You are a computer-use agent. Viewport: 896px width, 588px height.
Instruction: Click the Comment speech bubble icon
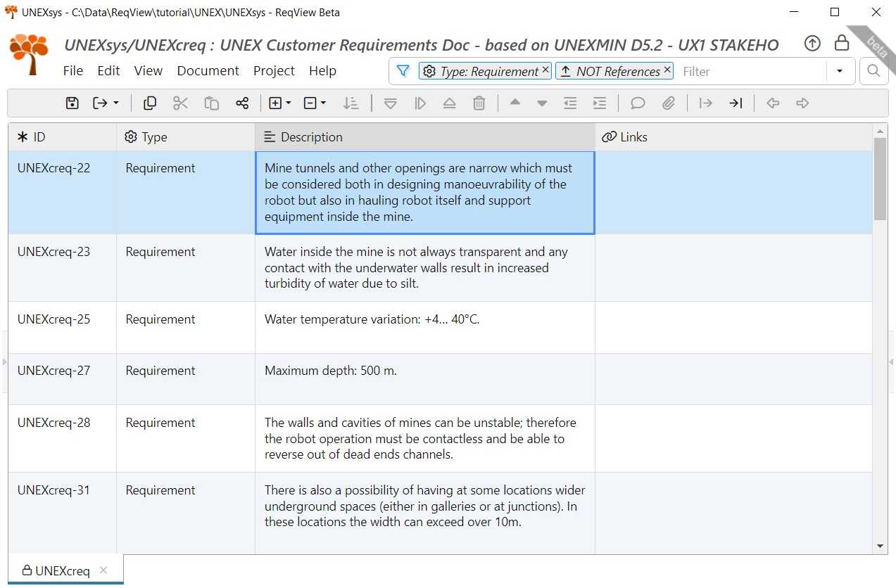pyautogui.click(x=638, y=103)
